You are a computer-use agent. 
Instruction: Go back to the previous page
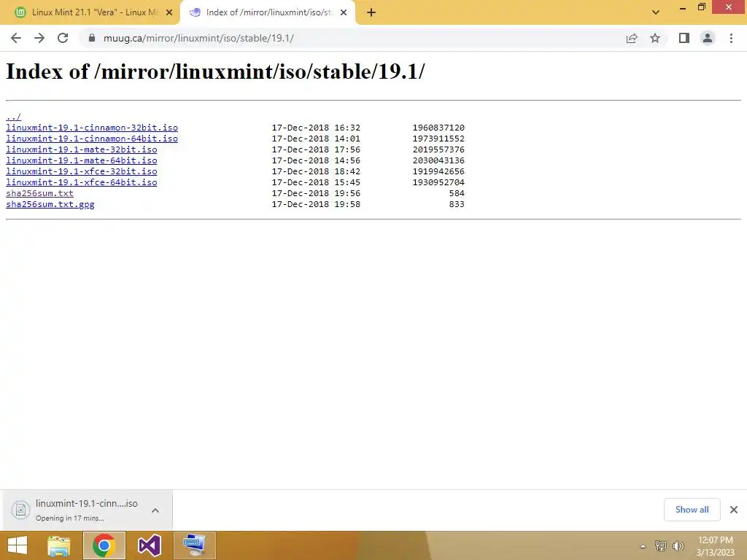(16, 38)
